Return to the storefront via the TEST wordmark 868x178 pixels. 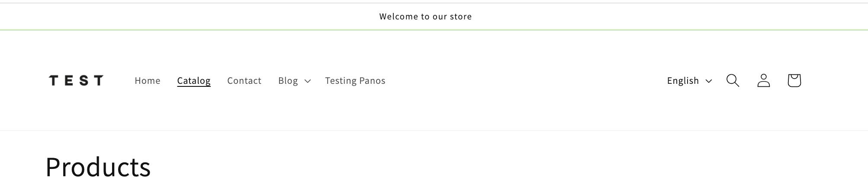pos(76,80)
